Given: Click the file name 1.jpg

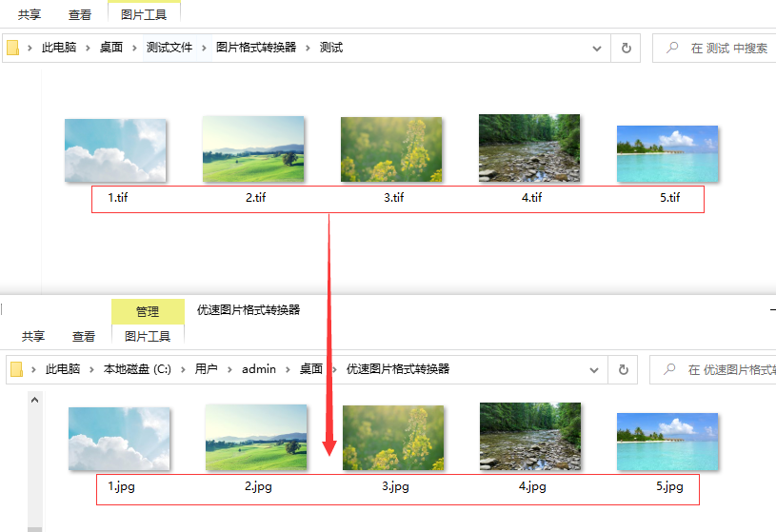Looking at the screenshot, I should 121,486.
